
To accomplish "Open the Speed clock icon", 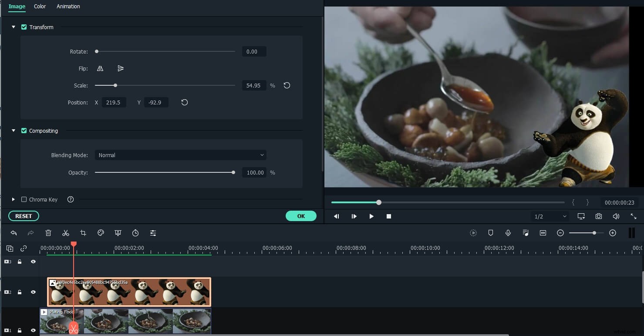I will (x=135, y=233).
